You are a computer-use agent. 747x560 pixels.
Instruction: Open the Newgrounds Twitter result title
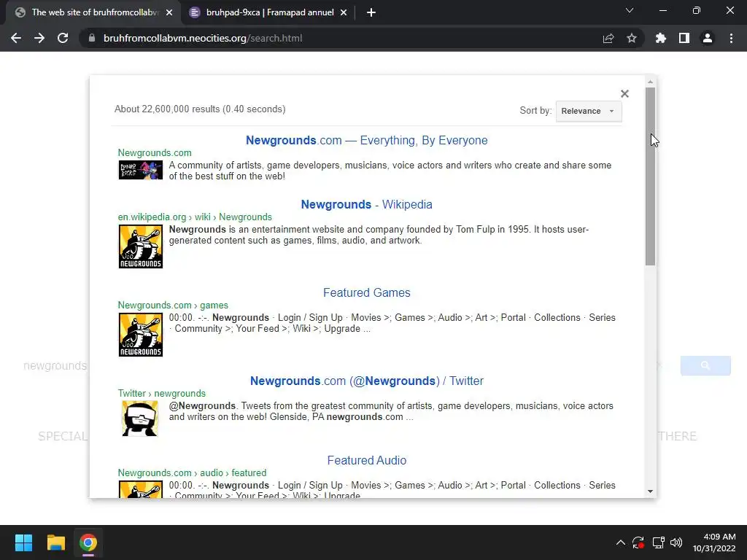point(366,381)
